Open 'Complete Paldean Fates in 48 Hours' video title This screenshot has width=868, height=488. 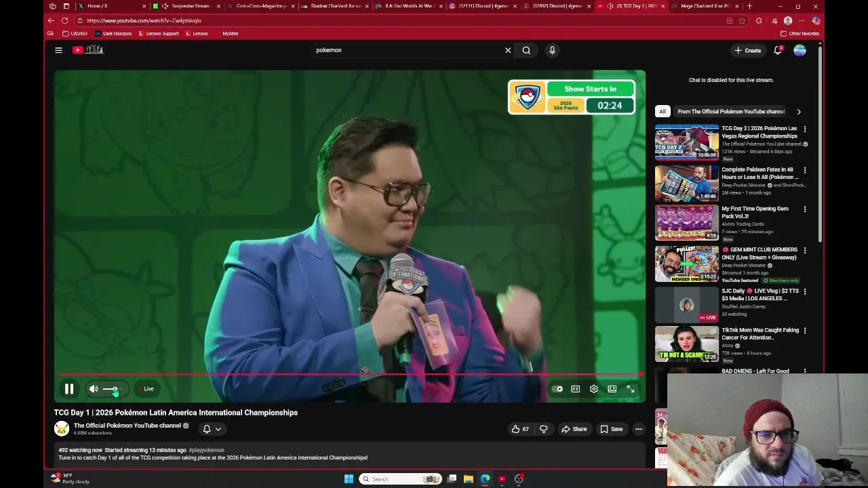(759, 174)
